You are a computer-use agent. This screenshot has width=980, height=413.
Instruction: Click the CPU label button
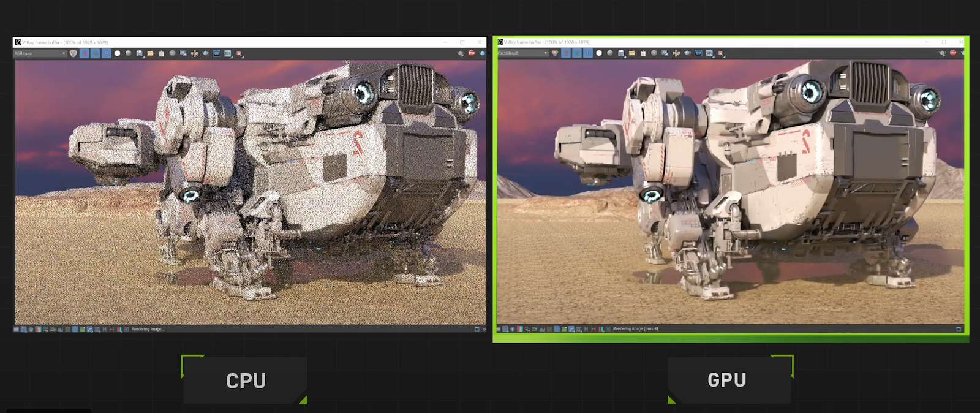coord(246,381)
